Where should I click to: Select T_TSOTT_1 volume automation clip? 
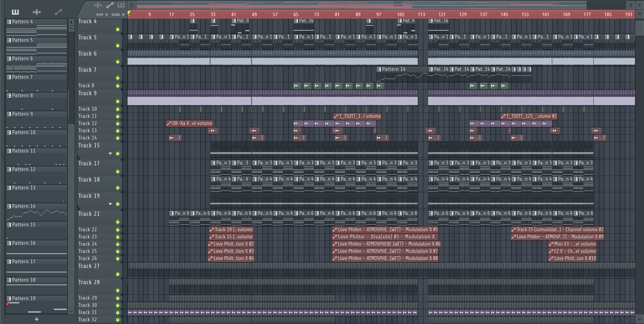click(358, 116)
